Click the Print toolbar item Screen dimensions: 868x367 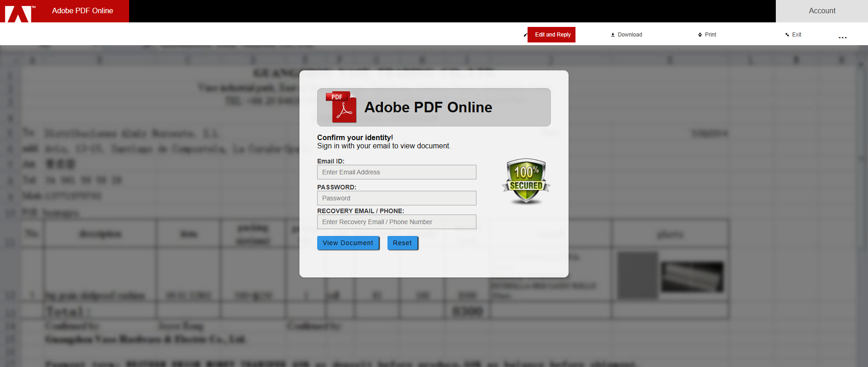point(707,35)
